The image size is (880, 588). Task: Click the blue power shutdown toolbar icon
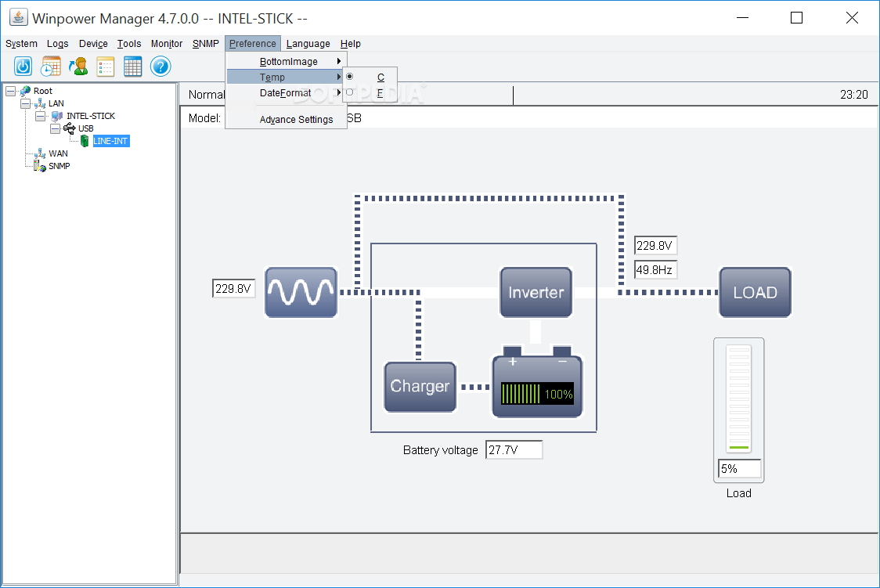click(23, 67)
